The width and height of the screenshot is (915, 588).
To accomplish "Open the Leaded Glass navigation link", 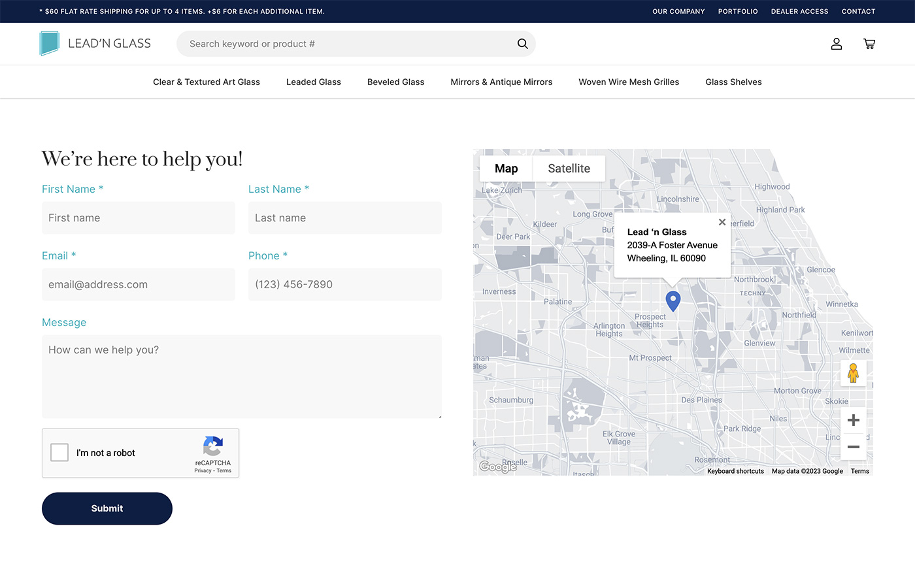I will pyautogui.click(x=313, y=82).
